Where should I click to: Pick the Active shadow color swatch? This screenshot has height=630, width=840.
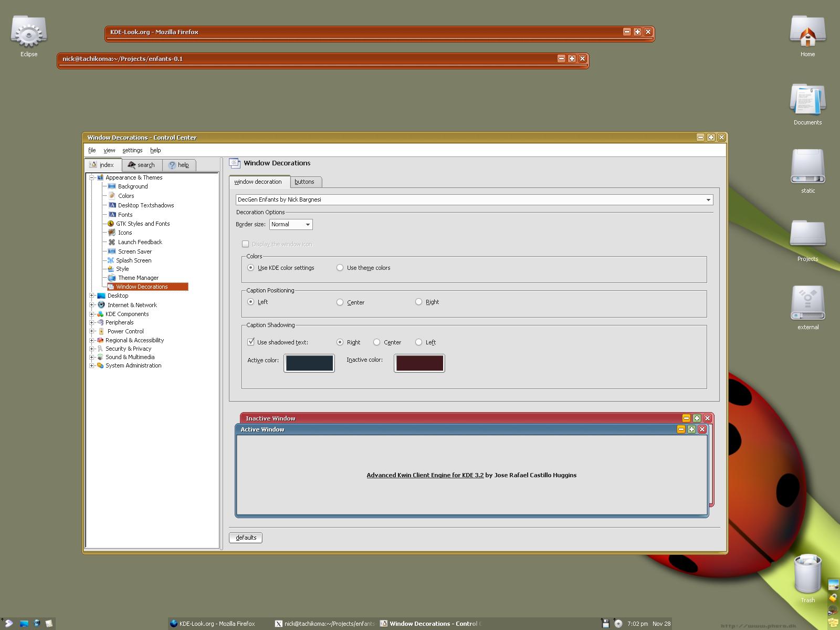click(309, 363)
